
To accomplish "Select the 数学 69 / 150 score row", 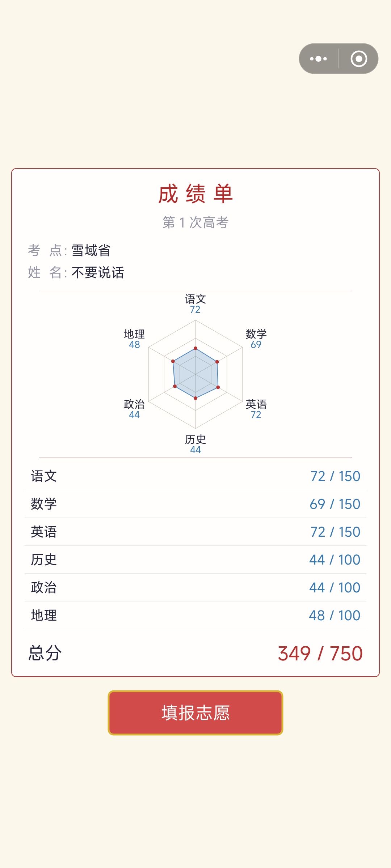I will pos(195,504).
